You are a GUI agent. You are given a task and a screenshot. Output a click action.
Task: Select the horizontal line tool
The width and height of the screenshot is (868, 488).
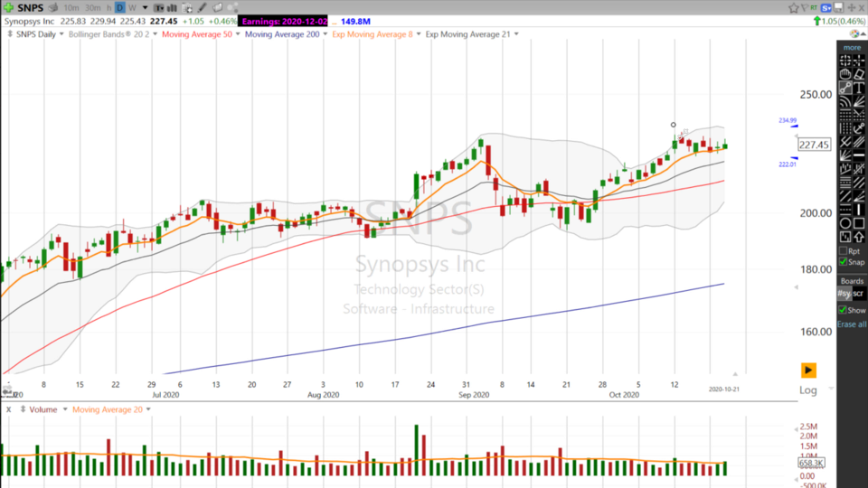click(859, 155)
